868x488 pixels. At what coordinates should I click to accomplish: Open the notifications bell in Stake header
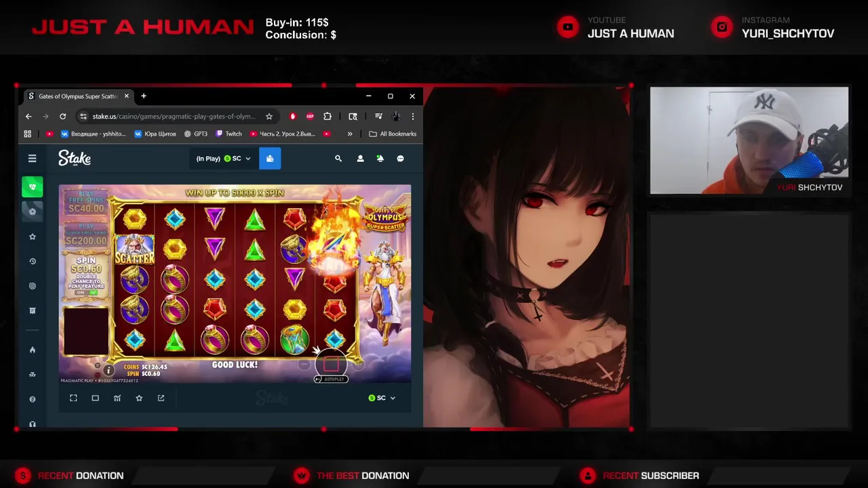[380, 159]
